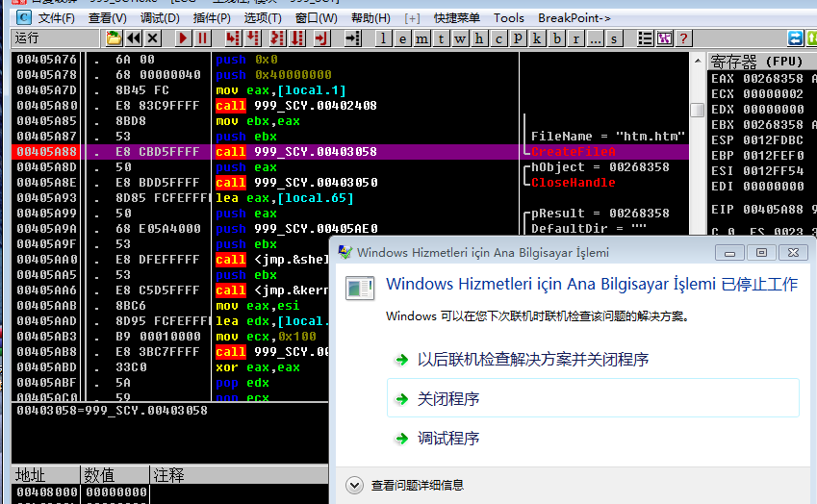Select the ESP register value 0012FDBC
This screenshot has height=504, width=817.
pos(773,140)
